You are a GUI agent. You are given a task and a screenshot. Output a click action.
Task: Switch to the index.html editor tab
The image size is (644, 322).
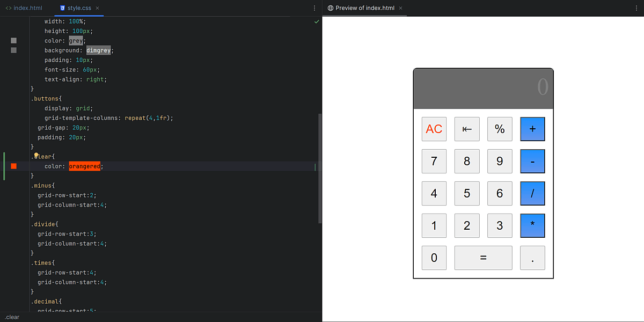click(x=24, y=8)
